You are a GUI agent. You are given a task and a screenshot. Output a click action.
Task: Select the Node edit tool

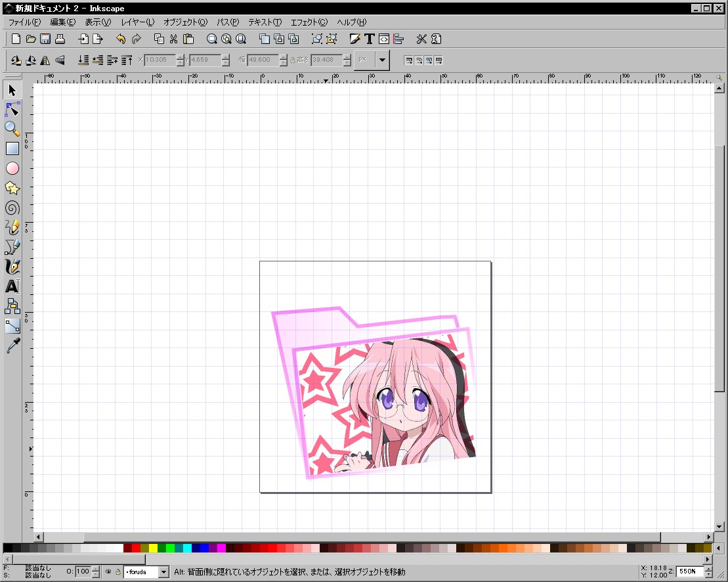click(12, 109)
